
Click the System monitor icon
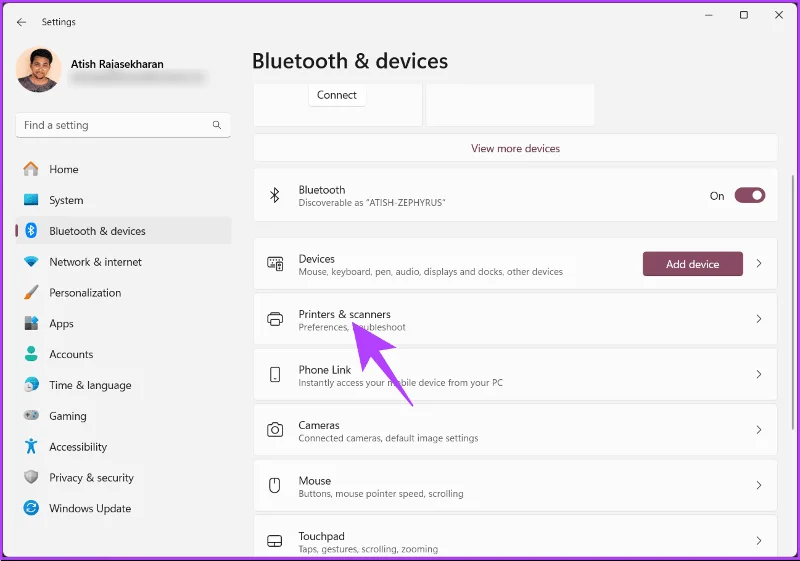coord(31,200)
